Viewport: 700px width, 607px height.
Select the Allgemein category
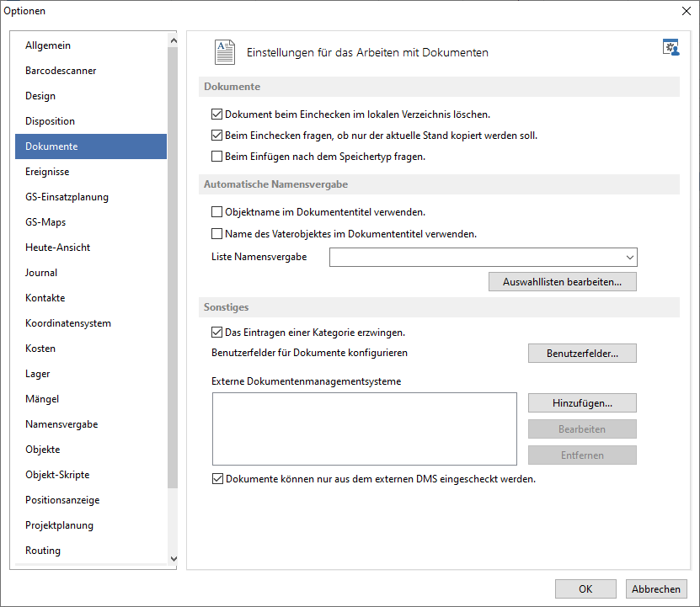point(91,45)
